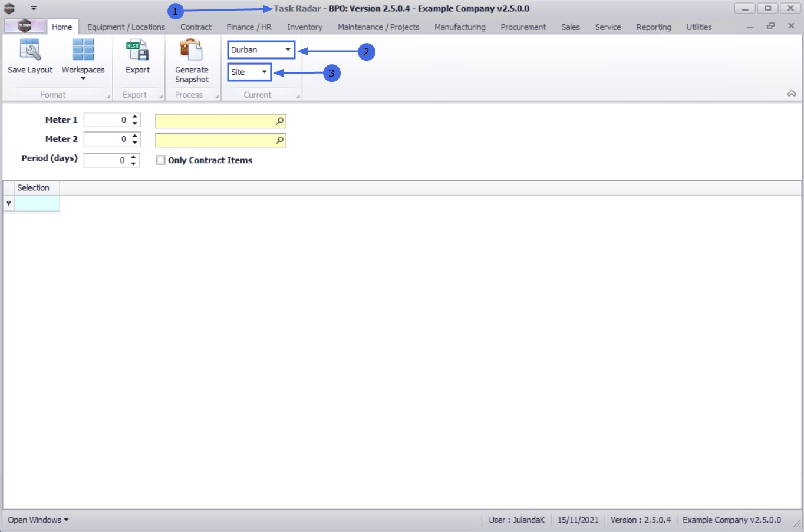Switch to the Home ribbon tab
This screenshot has height=532, width=804.
coord(62,27)
